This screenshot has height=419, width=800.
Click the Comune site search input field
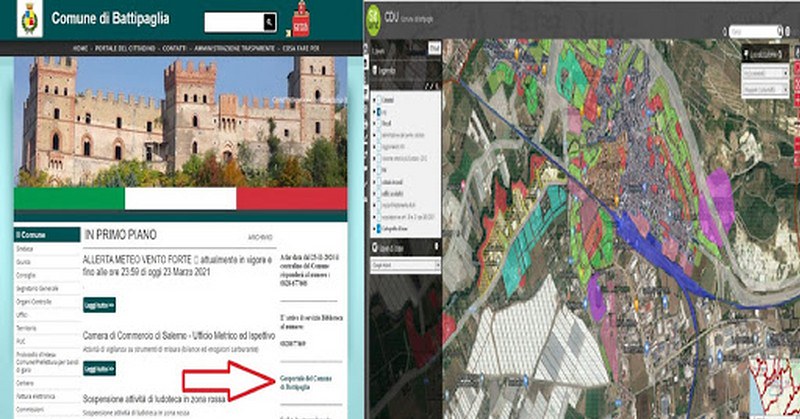(234, 22)
